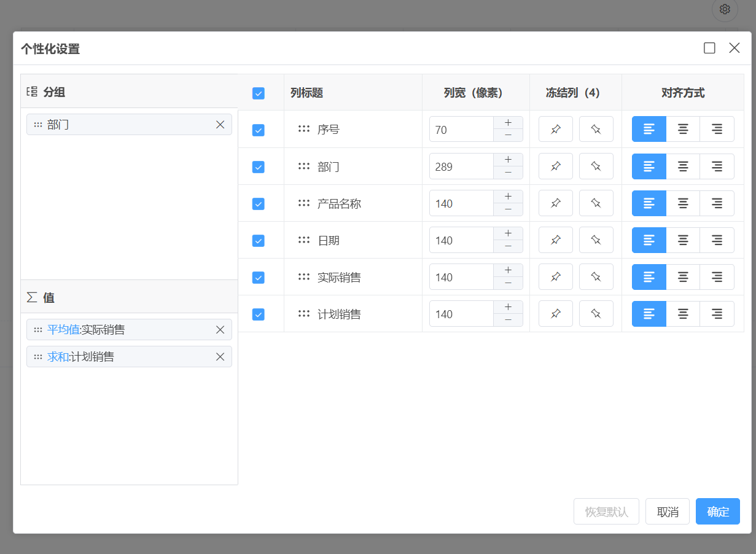Increase the 部门 column width
Screen dimensions: 756x554
(508, 160)
